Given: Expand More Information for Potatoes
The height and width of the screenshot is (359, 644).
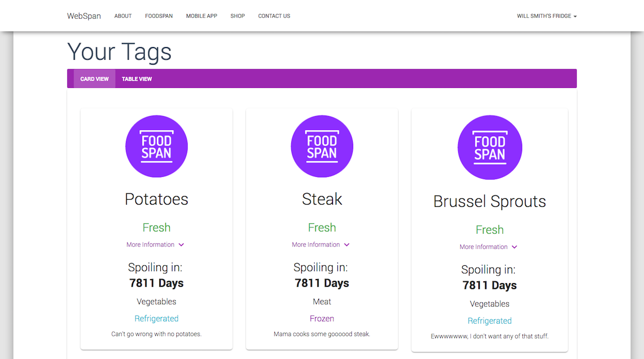Looking at the screenshot, I should coord(155,245).
